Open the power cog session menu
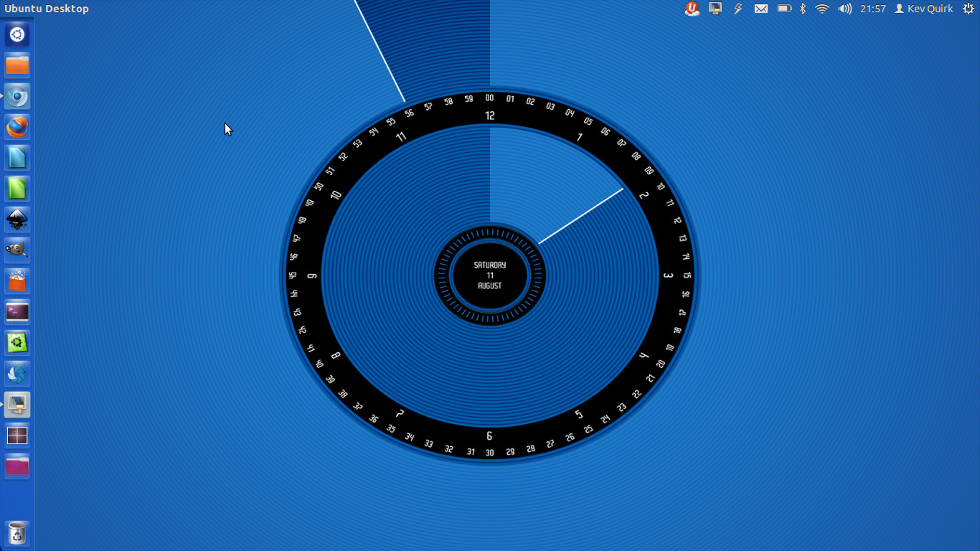Image resolution: width=980 pixels, height=551 pixels. (x=968, y=9)
